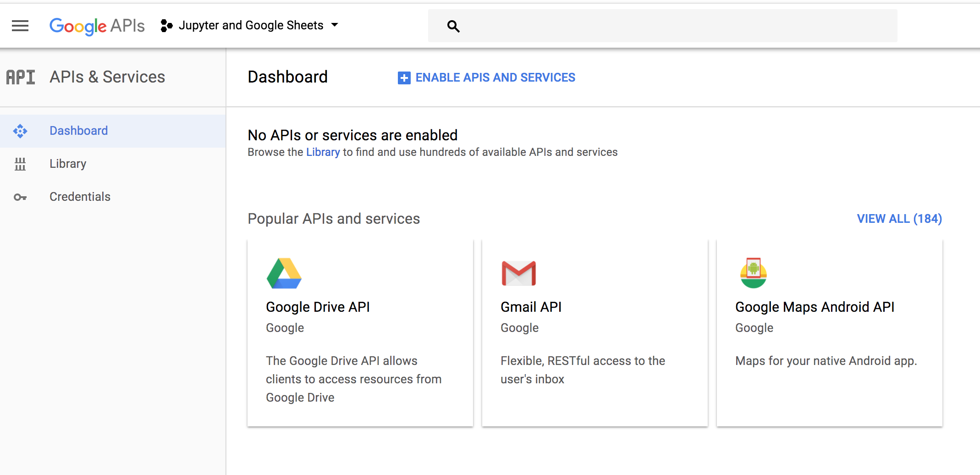The width and height of the screenshot is (980, 475).
Task: Click the Google Maps Android logo icon
Action: click(754, 273)
